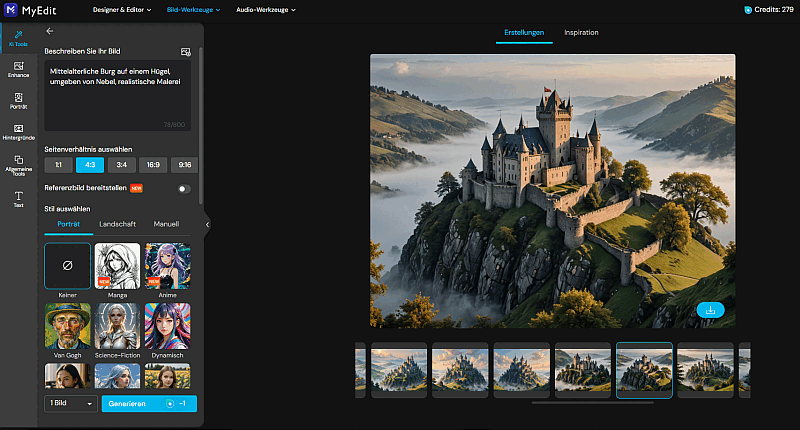
Task: Open the 1 Bild count dropdown
Action: (x=71, y=403)
